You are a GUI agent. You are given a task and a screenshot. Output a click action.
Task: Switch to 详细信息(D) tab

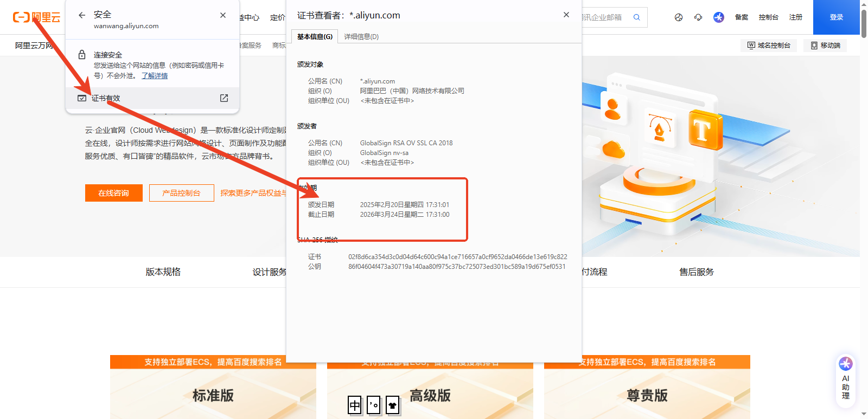[x=361, y=36]
